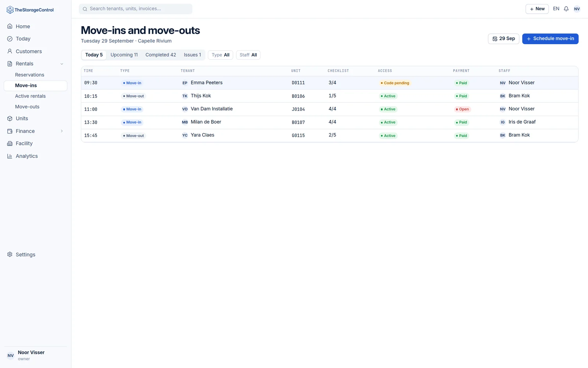Switch to the Today 5 tab

click(x=94, y=55)
